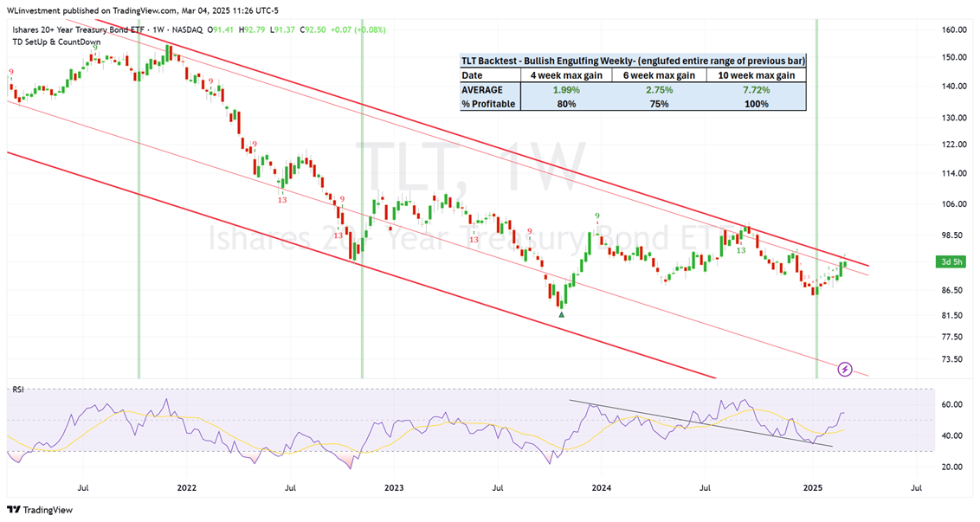The width and height of the screenshot is (980, 522).
Task: Click the 2023 label on time axis
Action: pos(394,487)
